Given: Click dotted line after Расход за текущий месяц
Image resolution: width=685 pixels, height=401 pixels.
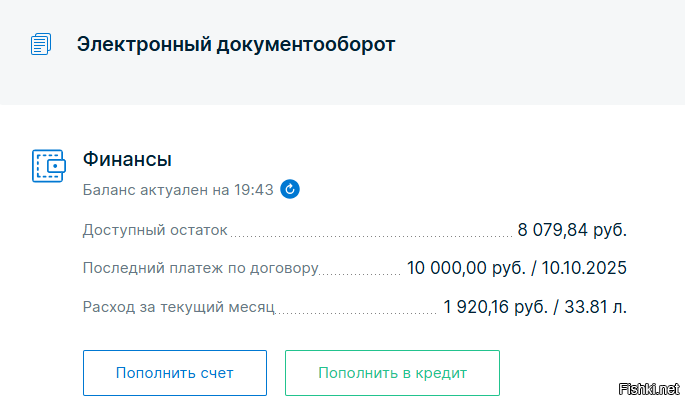Looking at the screenshot, I should [356, 311].
